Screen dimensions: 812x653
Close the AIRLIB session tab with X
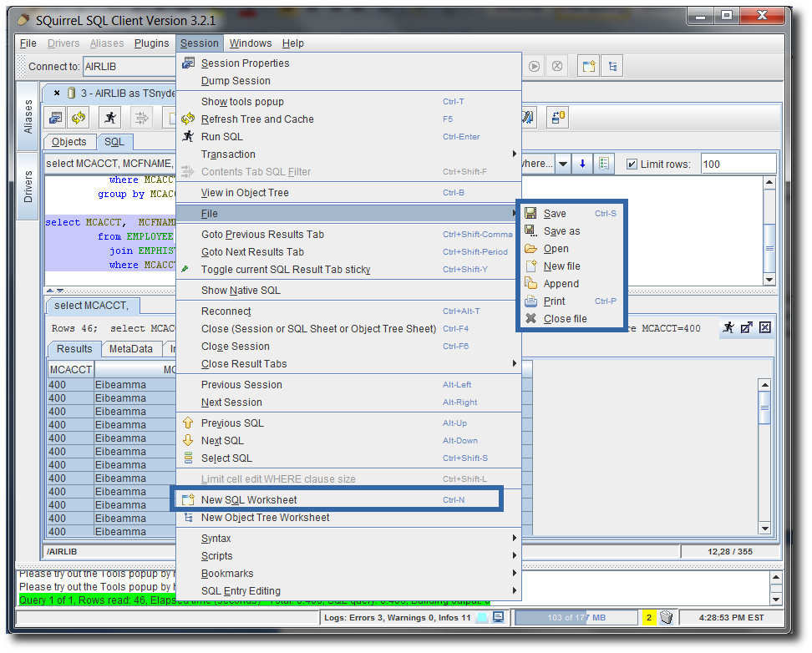pyautogui.click(x=57, y=94)
